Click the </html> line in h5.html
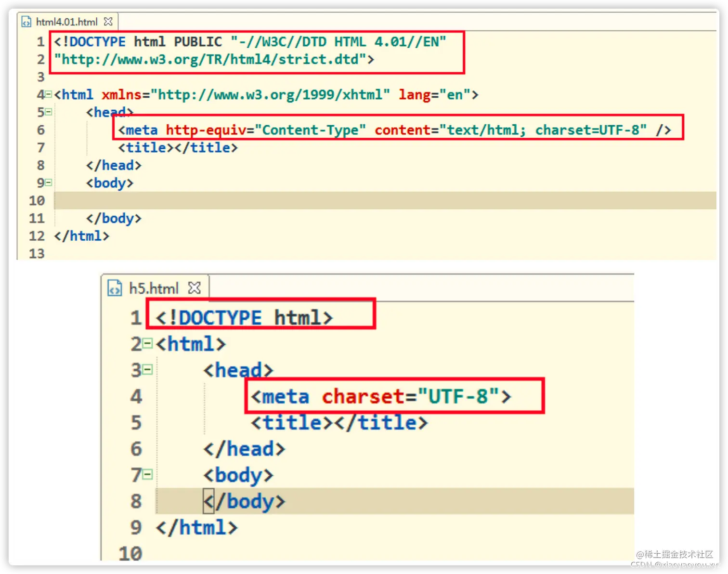 (197, 527)
